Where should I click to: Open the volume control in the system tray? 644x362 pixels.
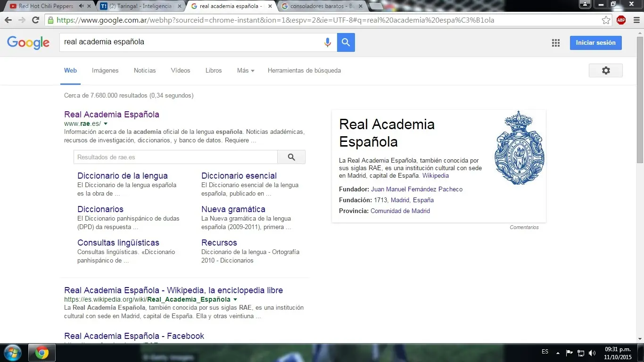[x=592, y=353]
